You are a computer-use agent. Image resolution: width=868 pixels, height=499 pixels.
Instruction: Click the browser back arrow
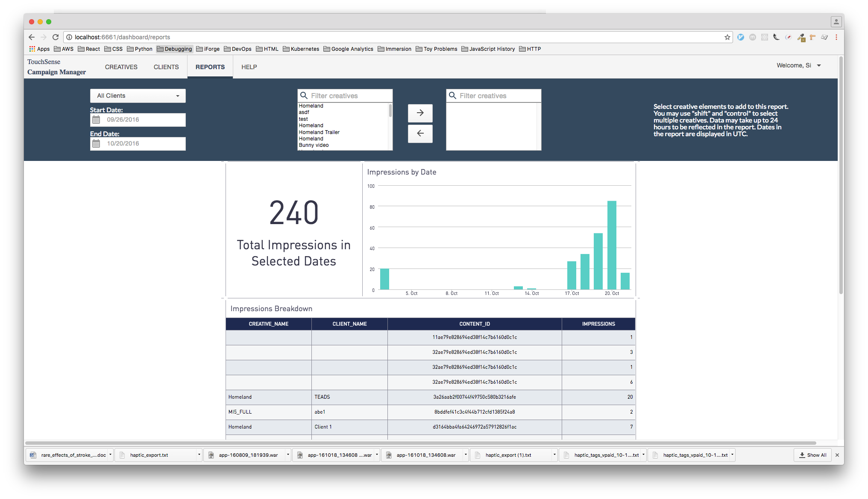click(32, 37)
